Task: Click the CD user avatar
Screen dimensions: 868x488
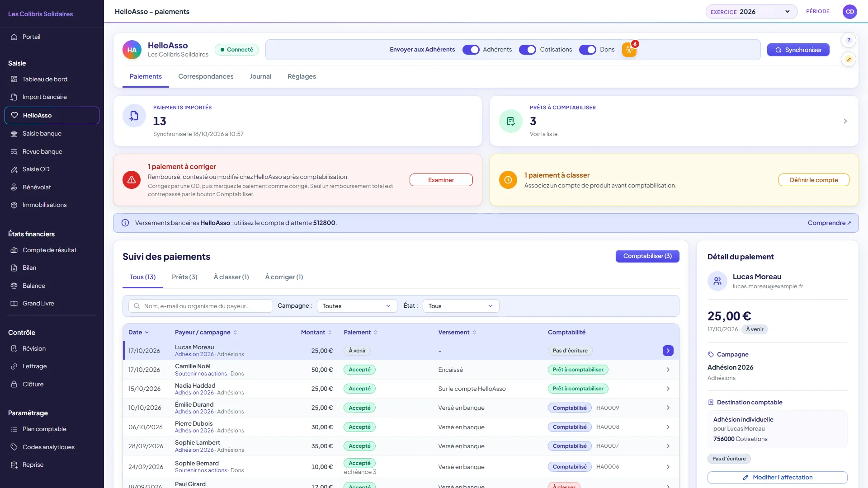Action: click(x=850, y=12)
